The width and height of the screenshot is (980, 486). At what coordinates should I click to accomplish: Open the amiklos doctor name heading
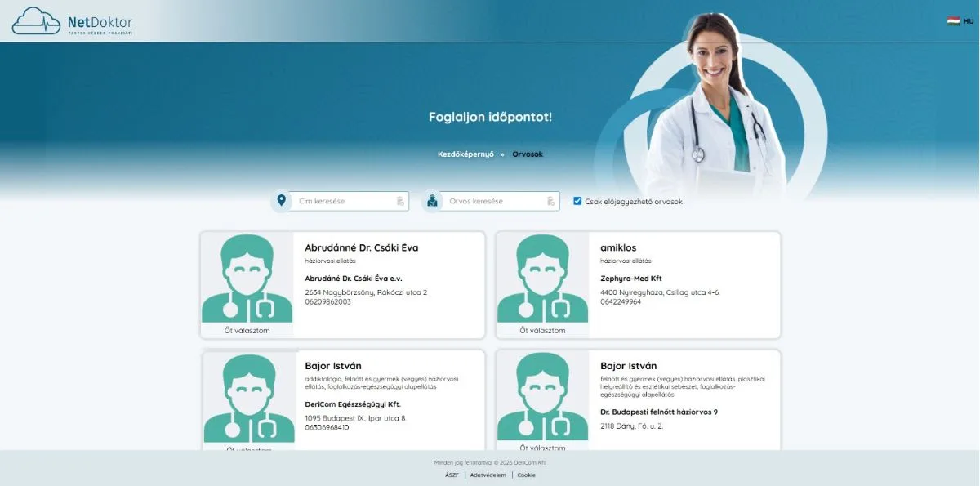coord(618,247)
